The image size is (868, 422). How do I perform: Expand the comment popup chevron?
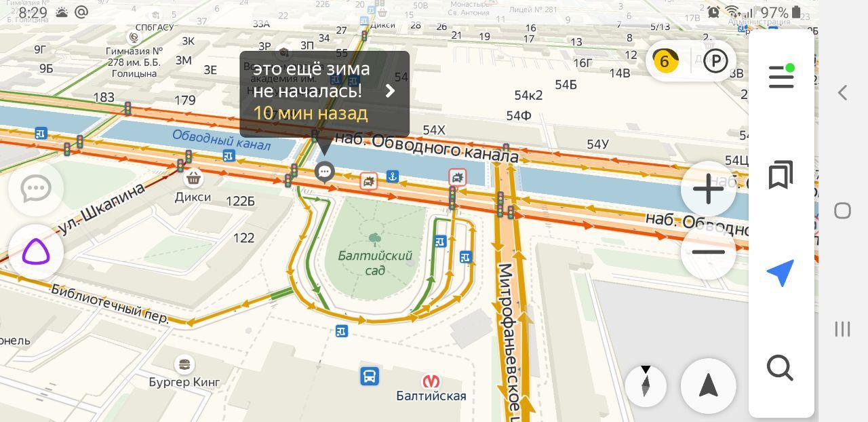390,91
